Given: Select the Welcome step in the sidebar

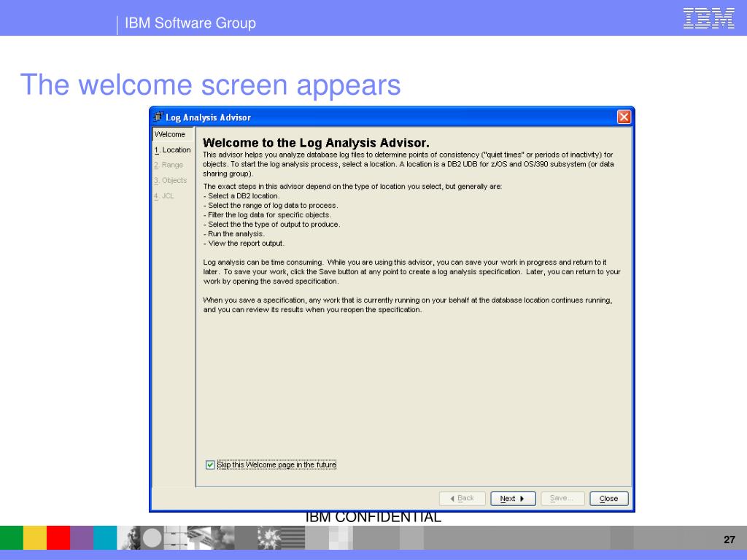Looking at the screenshot, I should click(172, 134).
